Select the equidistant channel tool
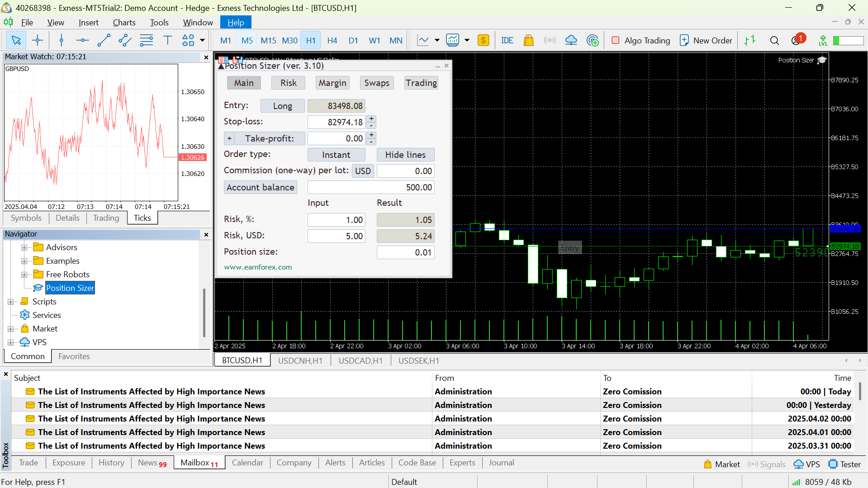This screenshot has height=488, width=868. (x=125, y=41)
